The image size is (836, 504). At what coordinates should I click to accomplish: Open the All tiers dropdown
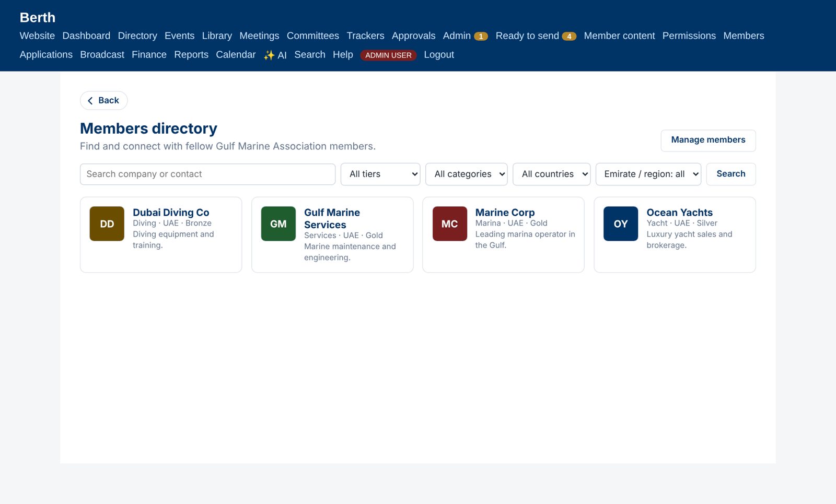pos(380,174)
